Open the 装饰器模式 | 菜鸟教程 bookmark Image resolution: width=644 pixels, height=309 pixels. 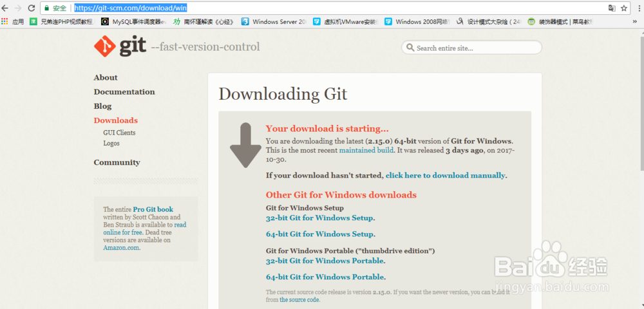pyautogui.click(x=561, y=22)
